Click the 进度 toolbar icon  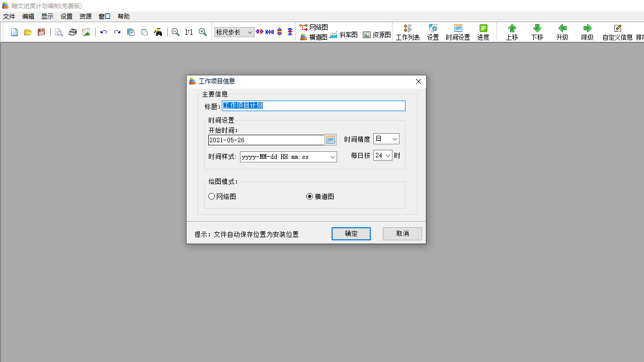pos(483,32)
